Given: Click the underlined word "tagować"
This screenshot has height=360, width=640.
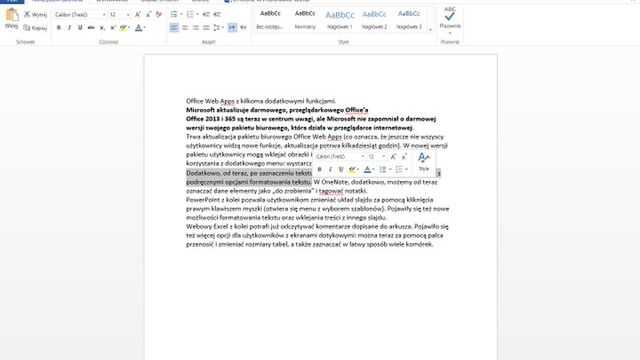Looking at the screenshot, I should 331,191.
